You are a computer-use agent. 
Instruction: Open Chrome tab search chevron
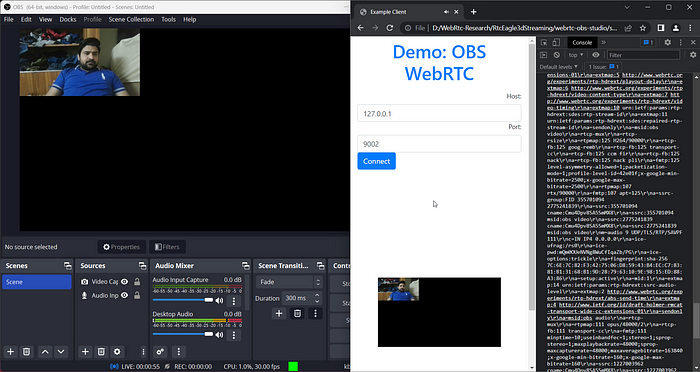click(x=627, y=7)
